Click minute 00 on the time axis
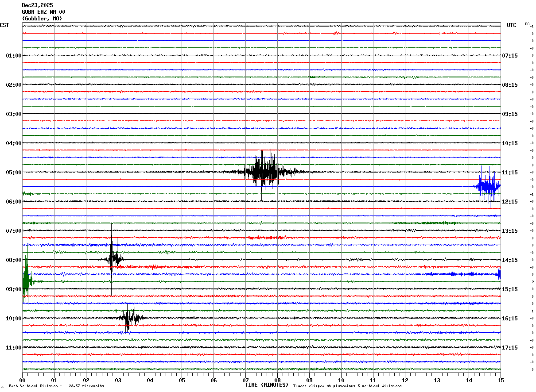The width and height of the screenshot is (536, 392). coord(22,380)
